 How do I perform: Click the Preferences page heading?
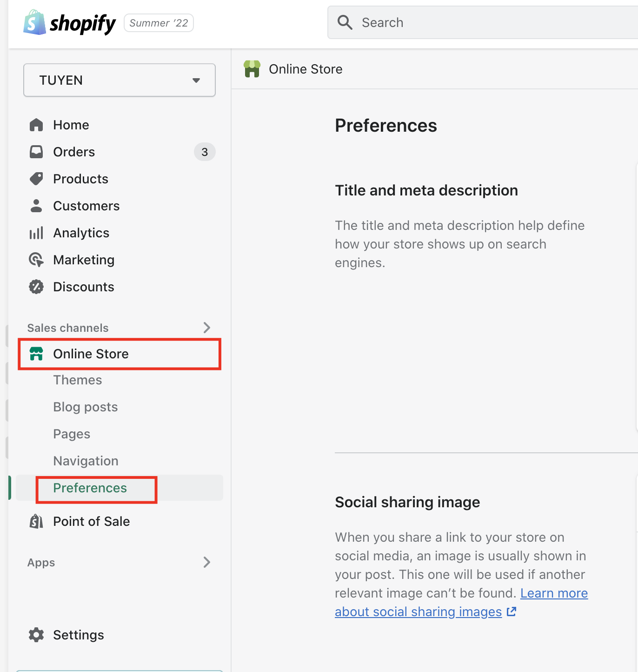(x=386, y=126)
